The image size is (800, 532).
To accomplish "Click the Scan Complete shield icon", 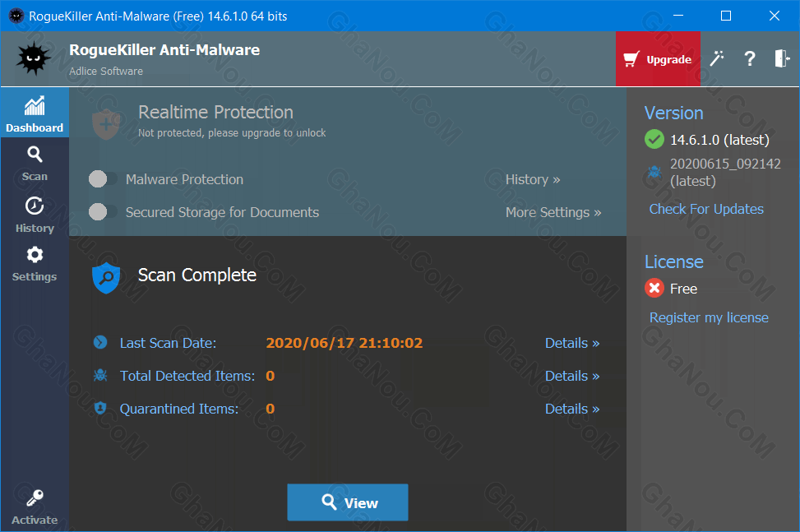I will pyautogui.click(x=106, y=278).
